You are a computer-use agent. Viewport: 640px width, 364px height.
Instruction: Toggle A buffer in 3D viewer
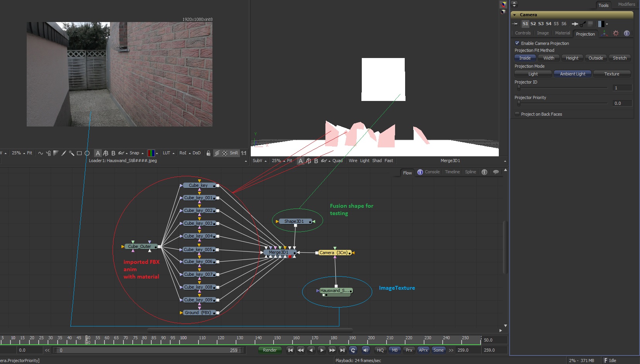(x=301, y=161)
